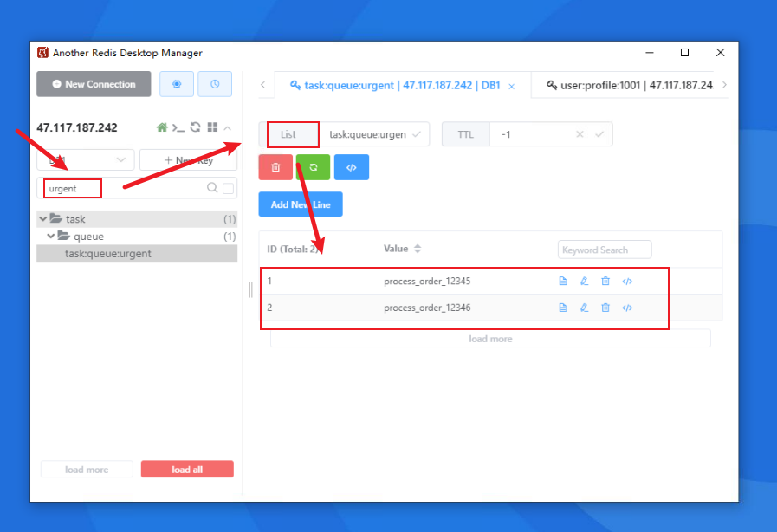Dump the command for process_order_12345
777x532 pixels.
click(627, 281)
